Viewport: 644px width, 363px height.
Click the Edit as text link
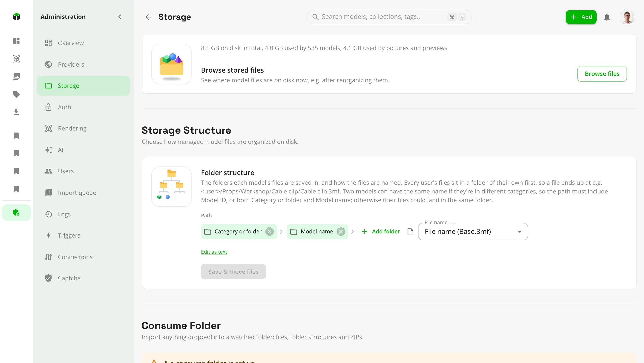tap(214, 252)
